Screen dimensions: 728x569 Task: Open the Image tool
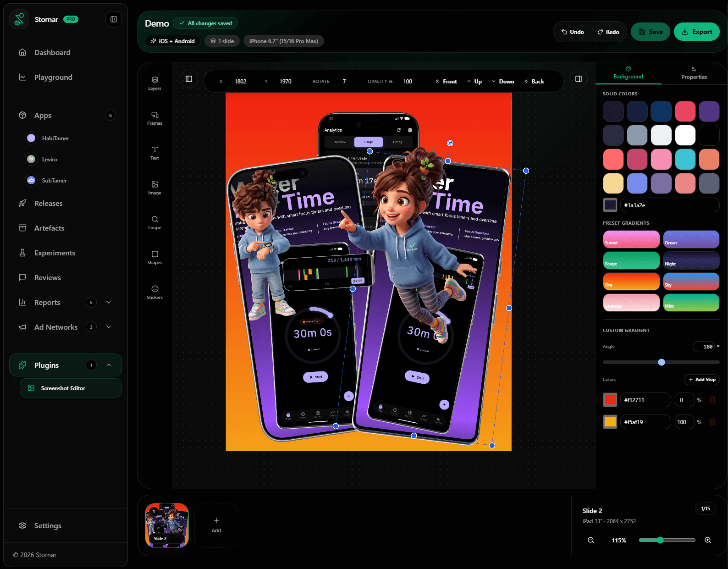tap(154, 188)
